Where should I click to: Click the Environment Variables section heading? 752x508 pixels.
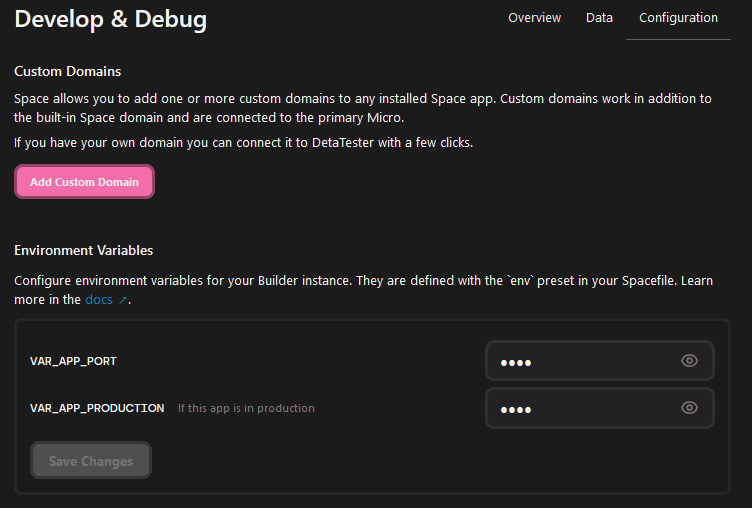(83, 250)
